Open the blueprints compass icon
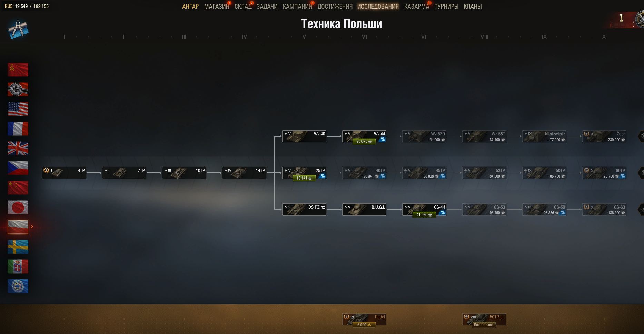Viewport: 644px width, 334px height. [18, 29]
